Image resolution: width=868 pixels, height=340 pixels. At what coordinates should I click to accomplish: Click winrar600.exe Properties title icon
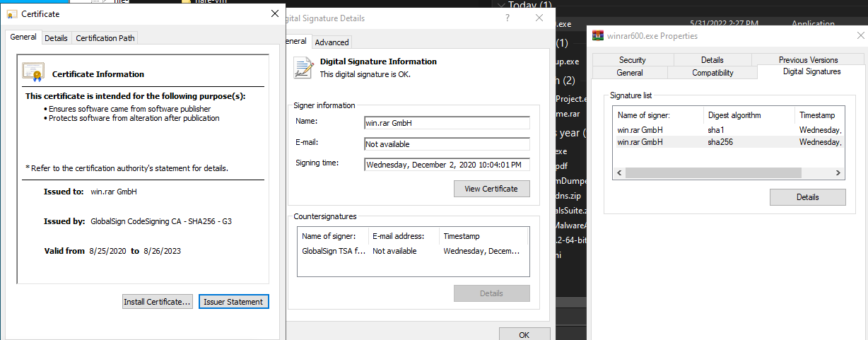(598, 35)
